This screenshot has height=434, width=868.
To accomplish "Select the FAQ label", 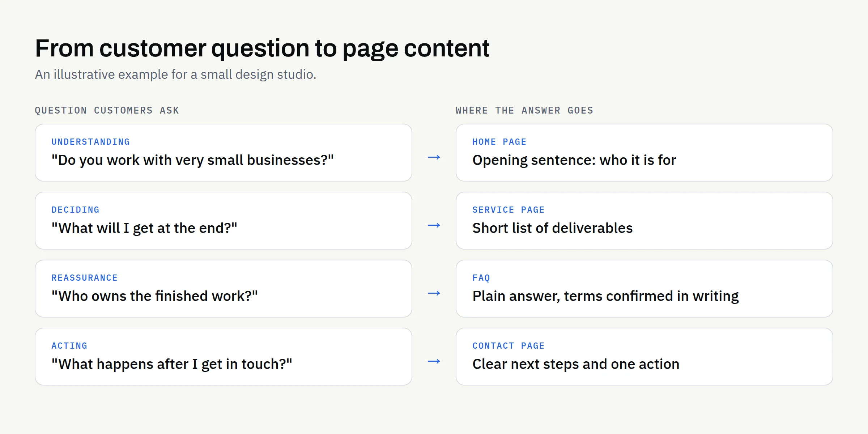I will [x=481, y=278].
